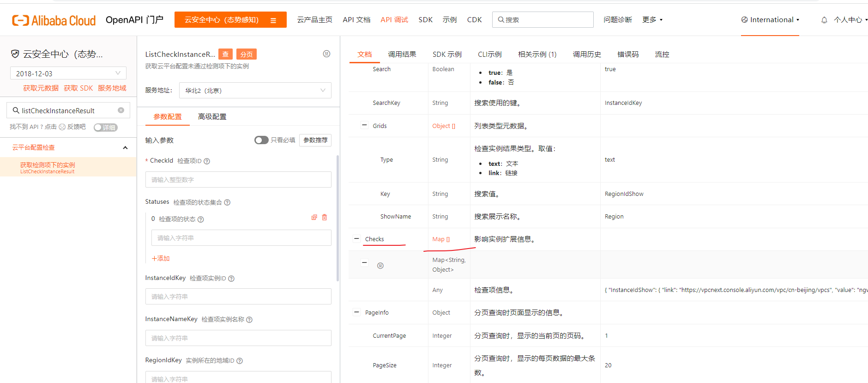Screen dimensions: 868x383
Task: Click the 获取元数据 link
Action: click(41, 88)
